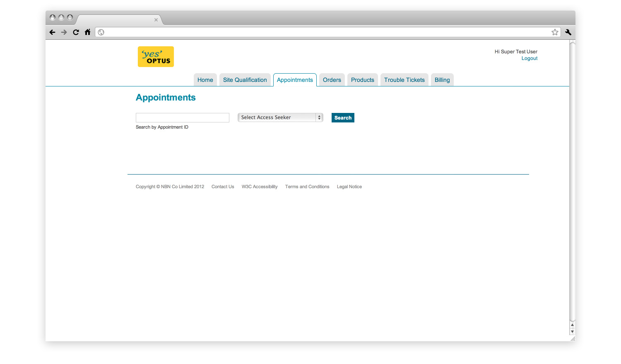Viewport: 621px width, 364px height.
Task: Click the globe icon in address bar
Action: [101, 32]
